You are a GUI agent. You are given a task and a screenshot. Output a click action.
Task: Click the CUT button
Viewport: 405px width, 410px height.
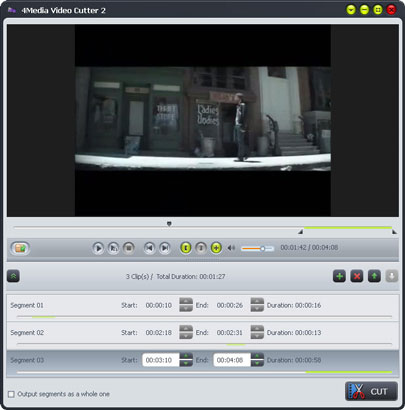point(371,391)
